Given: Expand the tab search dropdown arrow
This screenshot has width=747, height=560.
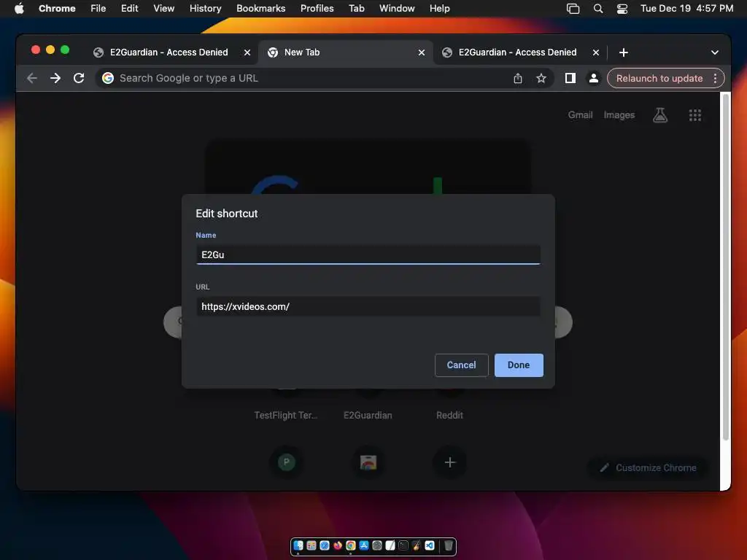Looking at the screenshot, I should 715,52.
